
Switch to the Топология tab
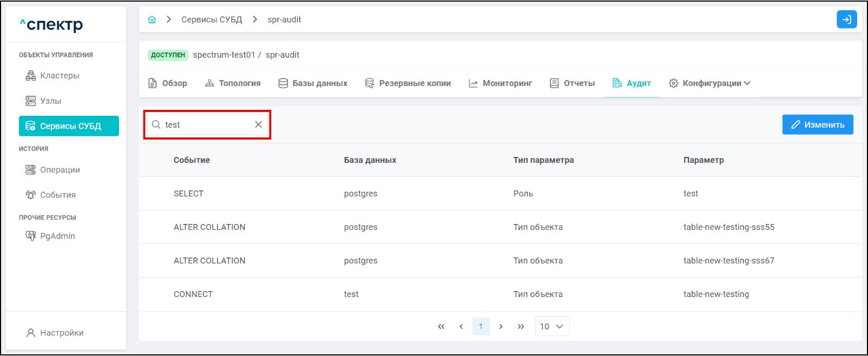[x=233, y=83]
